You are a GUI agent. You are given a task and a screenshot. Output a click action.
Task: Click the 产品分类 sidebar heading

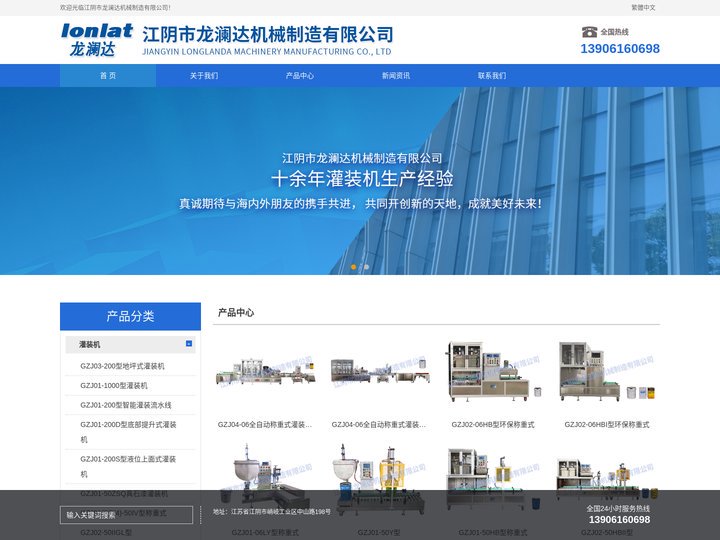(x=130, y=316)
